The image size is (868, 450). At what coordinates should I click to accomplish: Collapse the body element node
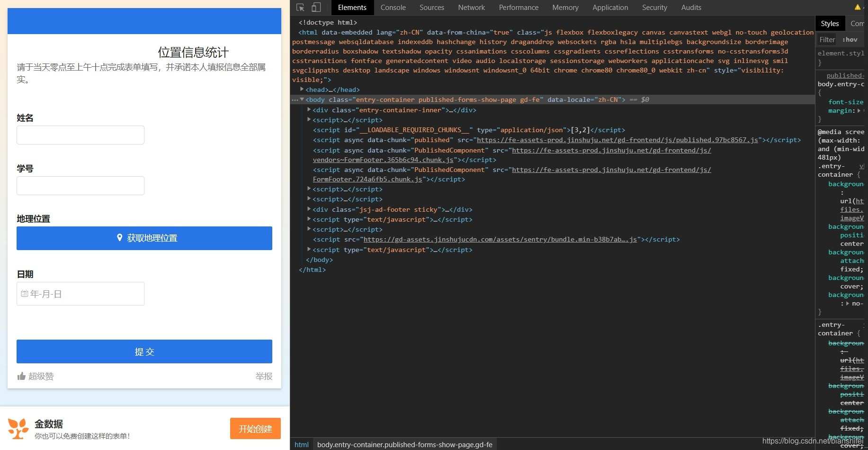coord(302,99)
